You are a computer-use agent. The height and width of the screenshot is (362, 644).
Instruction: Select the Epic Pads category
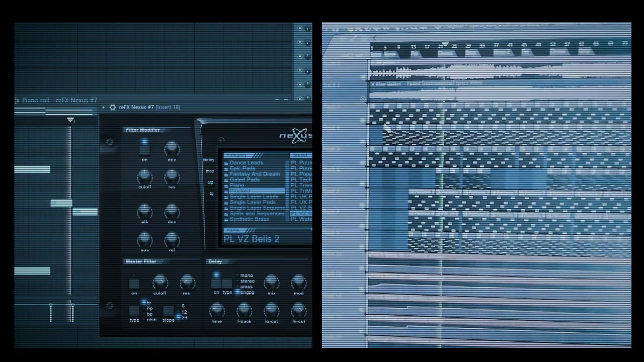[242, 168]
